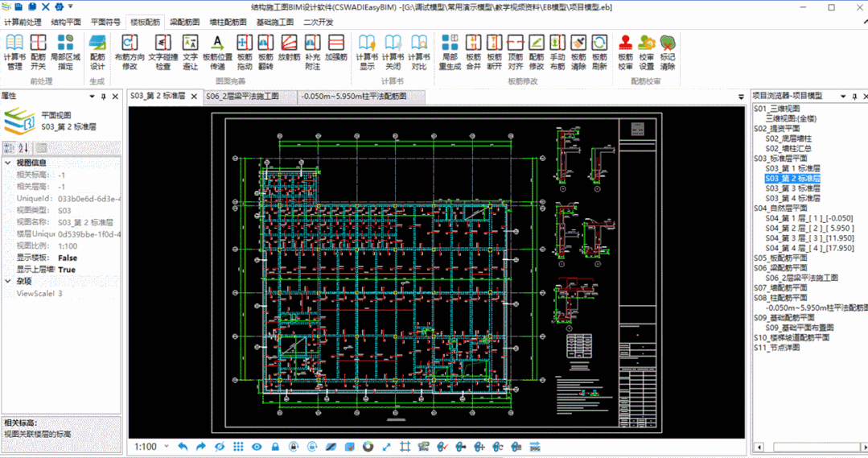Toggle the eye visibility icon in status bar
Viewport: 868px width, 458px height.
[x=257, y=447]
